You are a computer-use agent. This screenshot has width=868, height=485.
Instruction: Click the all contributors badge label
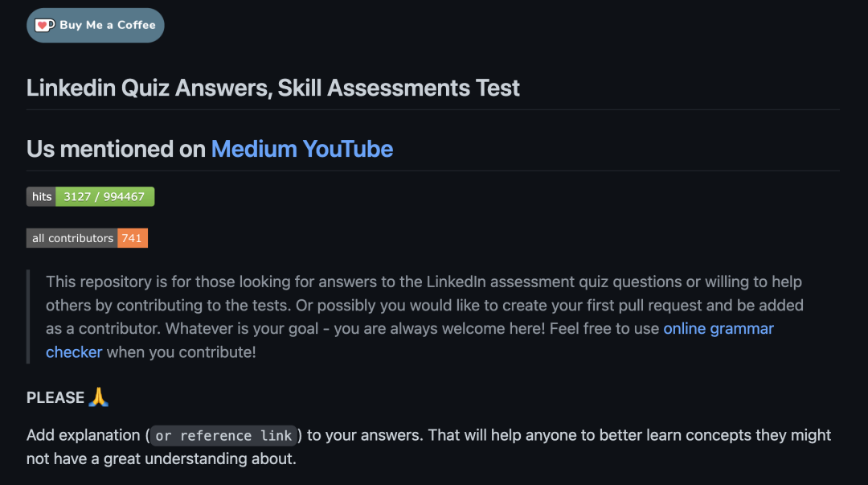[72, 238]
